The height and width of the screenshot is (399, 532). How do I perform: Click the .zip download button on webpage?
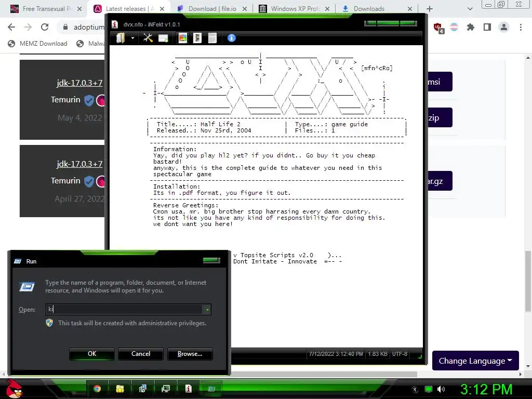click(x=440, y=117)
